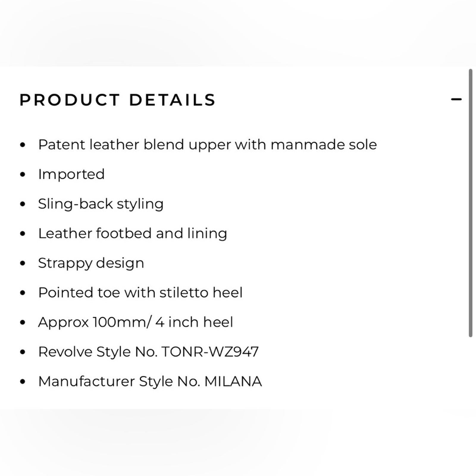The image size is (476, 476).
Task: Select the Sling-back styling text
Action: pyautogui.click(x=101, y=204)
